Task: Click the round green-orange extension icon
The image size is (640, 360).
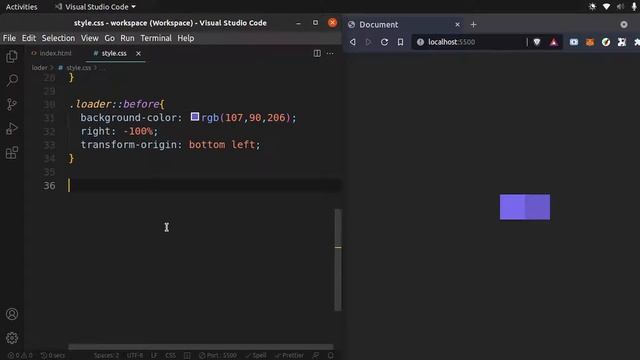Action: pos(606,42)
